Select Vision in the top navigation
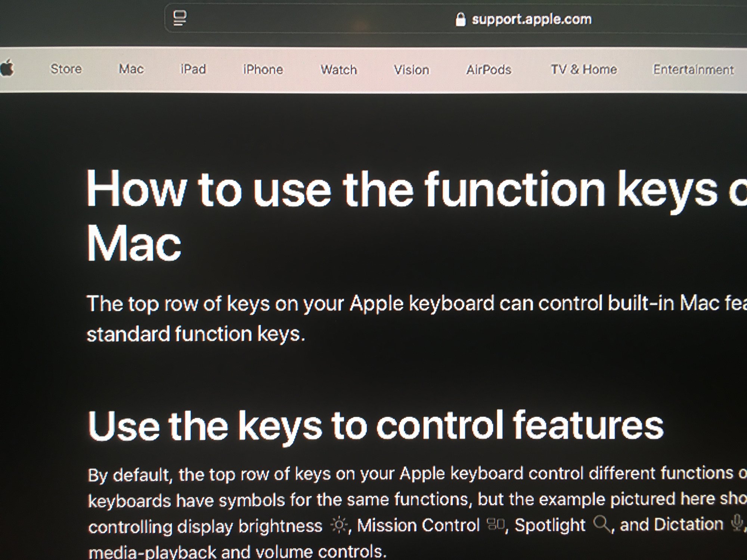The width and height of the screenshot is (747, 560). (x=411, y=70)
